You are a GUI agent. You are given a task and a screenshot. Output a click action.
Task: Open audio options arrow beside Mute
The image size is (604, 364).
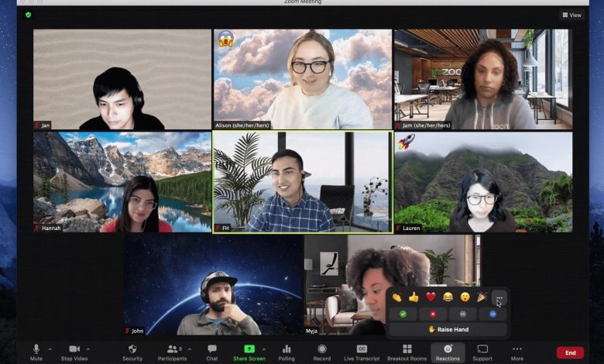tap(50, 349)
